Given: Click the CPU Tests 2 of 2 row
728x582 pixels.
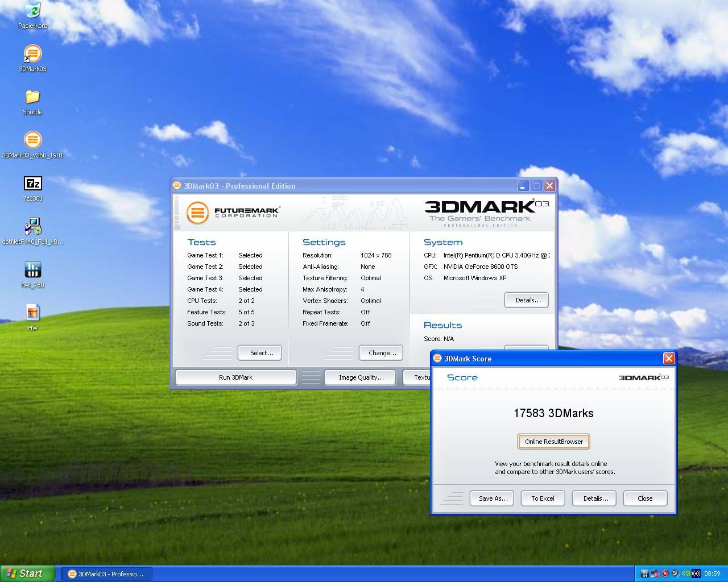Looking at the screenshot, I should tap(221, 301).
